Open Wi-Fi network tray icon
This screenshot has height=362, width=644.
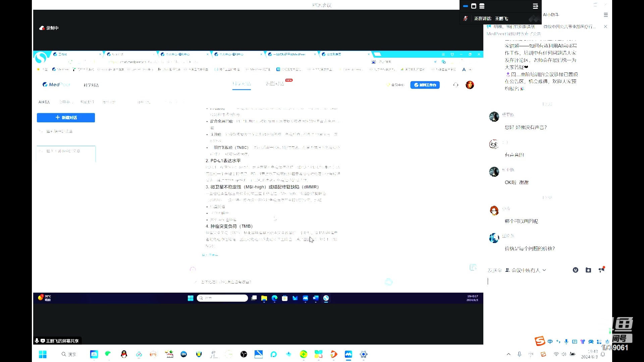[x=556, y=354]
